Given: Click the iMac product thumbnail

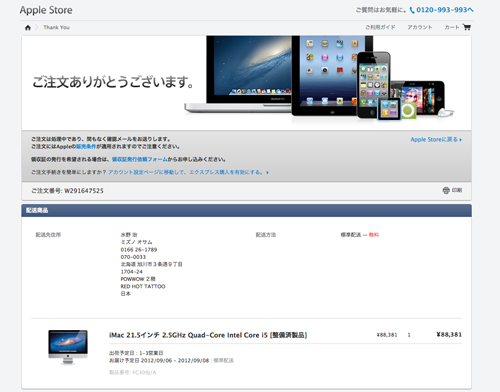Looking at the screenshot, I should pyautogui.click(x=68, y=347).
